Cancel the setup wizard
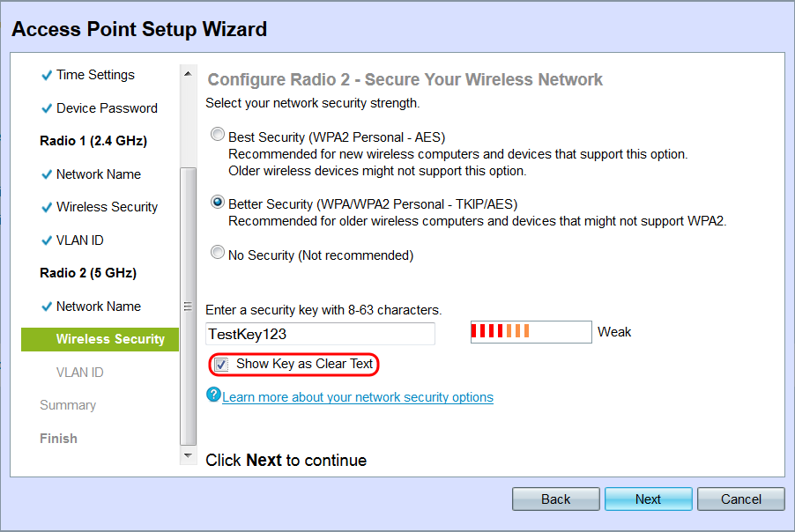 pyautogui.click(x=740, y=499)
